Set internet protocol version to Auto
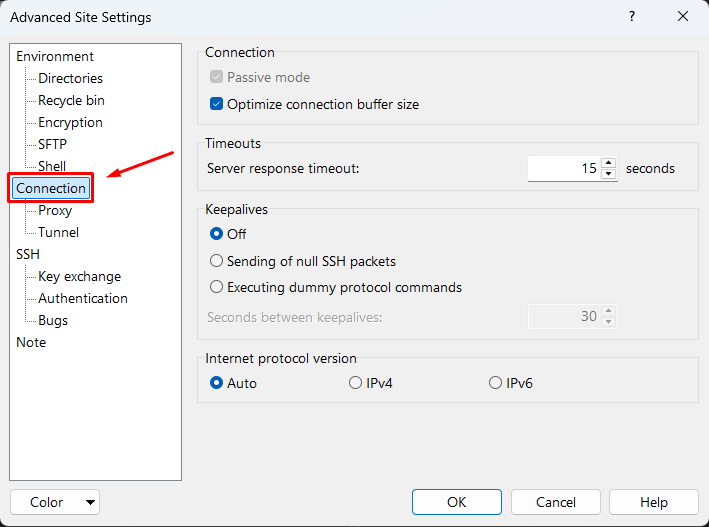 pos(217,383)
